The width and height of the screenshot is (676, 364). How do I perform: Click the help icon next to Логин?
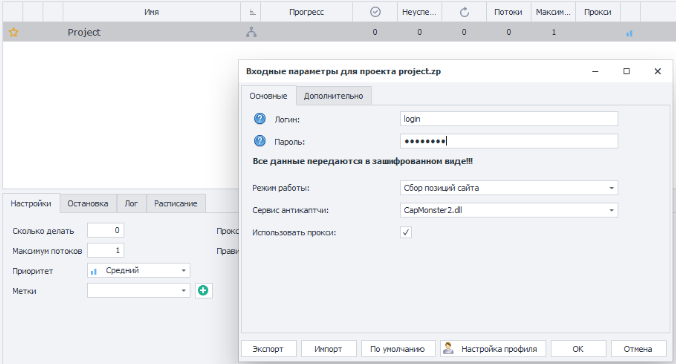point(260,119)
